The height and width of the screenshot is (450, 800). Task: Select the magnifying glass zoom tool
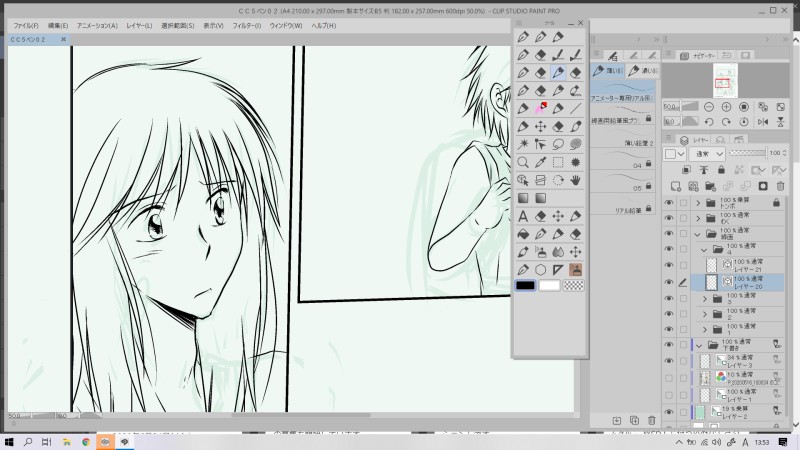(523, 162)
